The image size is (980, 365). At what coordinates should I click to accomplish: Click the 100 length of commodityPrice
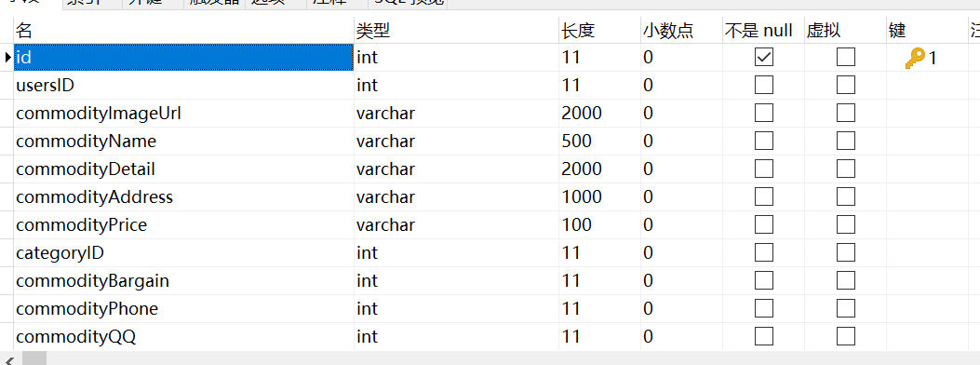[x=599, y=225]
